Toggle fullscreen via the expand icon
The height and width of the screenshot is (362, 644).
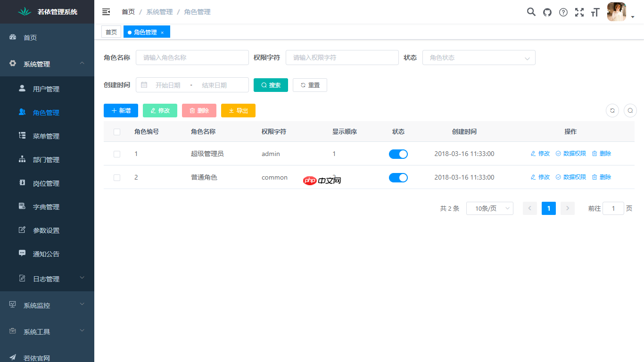click(x=579, y=12)
